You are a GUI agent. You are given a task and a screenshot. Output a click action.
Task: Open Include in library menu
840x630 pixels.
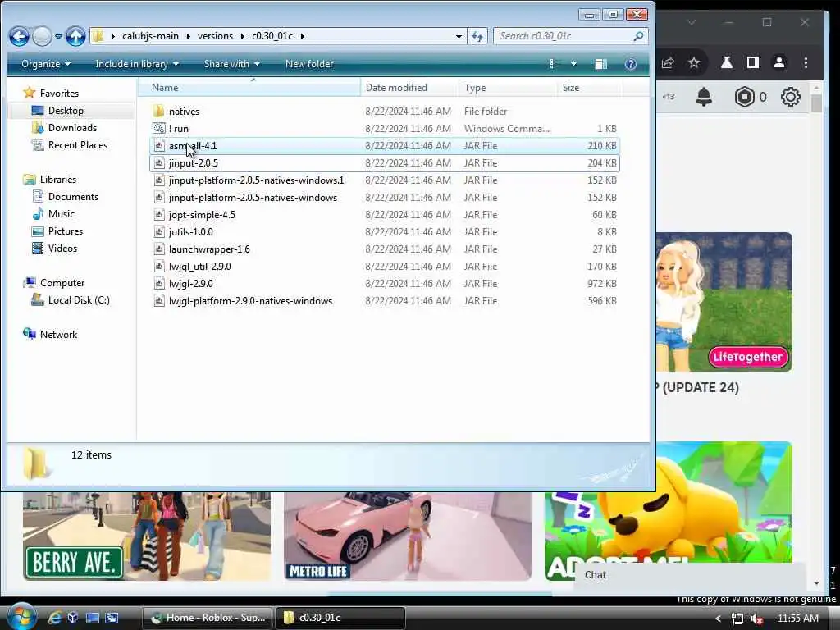[x=137, y=64]
